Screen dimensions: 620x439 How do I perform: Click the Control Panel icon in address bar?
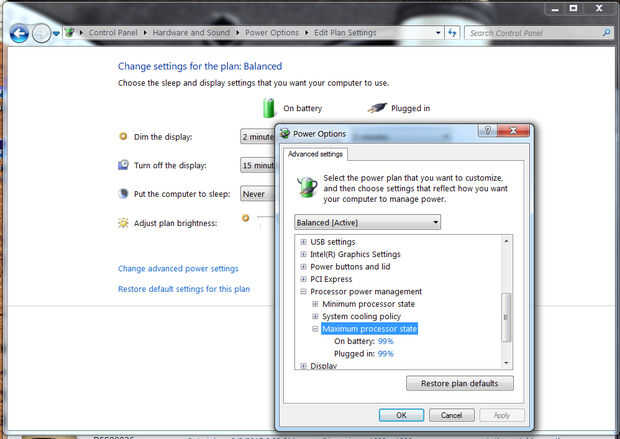click(70, 32)
